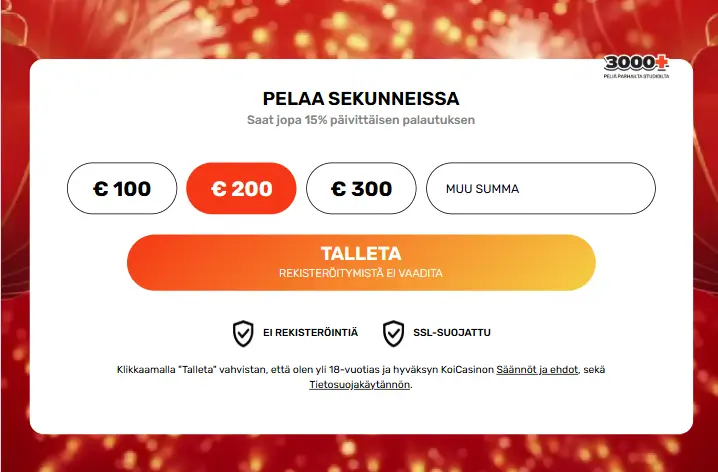Click the shield icon beside SSL-SUOJATTU
718x472 pixels.
tap(393, 333)
